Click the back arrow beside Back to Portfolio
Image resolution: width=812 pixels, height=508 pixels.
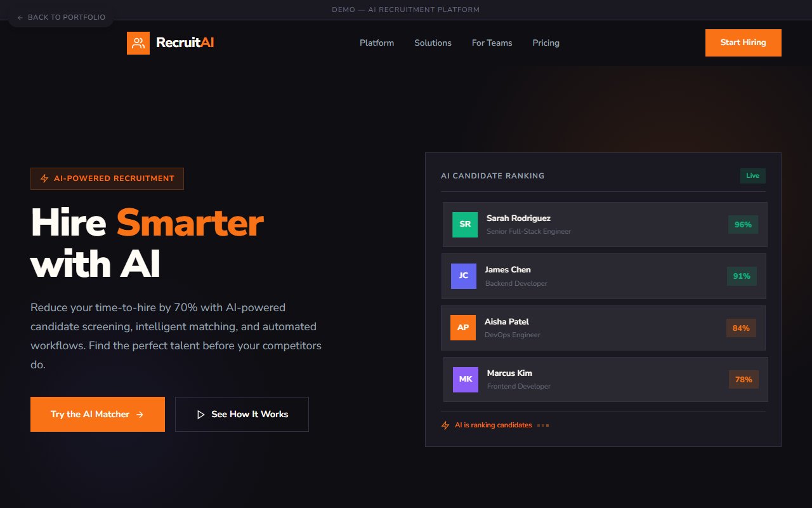[x=20, y=17]
